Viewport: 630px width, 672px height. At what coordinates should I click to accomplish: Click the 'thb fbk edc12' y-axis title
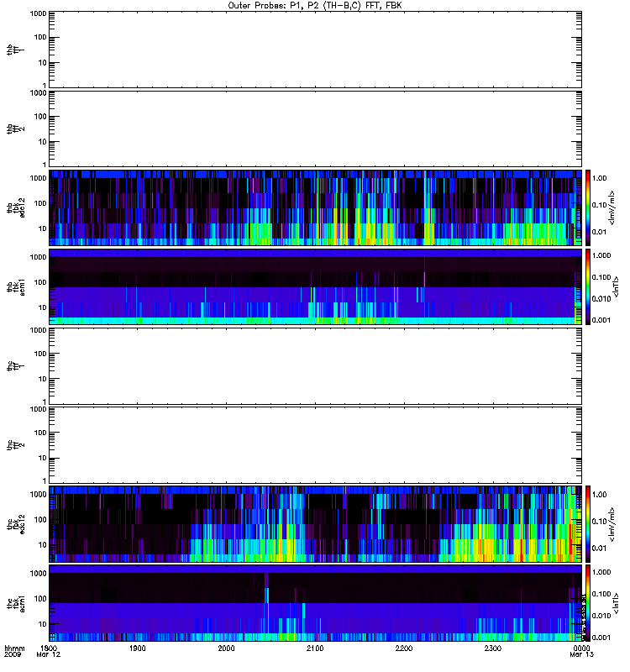click(16, 207)
